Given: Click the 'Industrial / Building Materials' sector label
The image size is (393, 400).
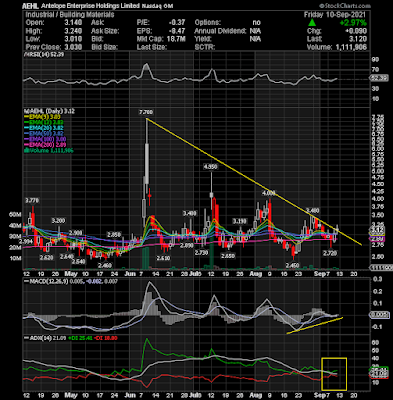Looking at the screenshot, I should (70, 15).
